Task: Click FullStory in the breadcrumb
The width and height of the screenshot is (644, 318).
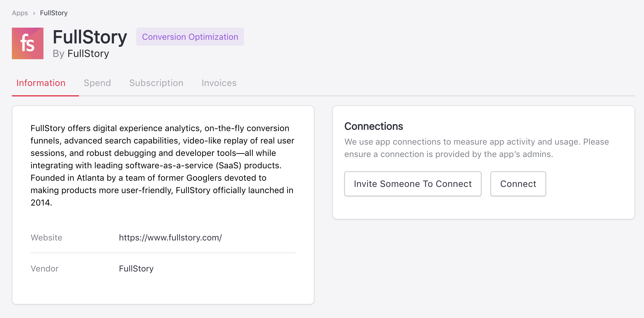Action: [54, 13]
